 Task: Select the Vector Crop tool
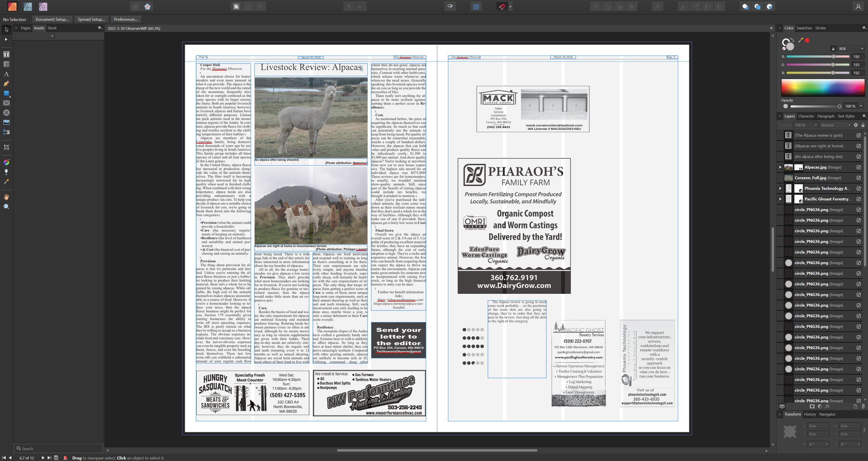point(6,148)
